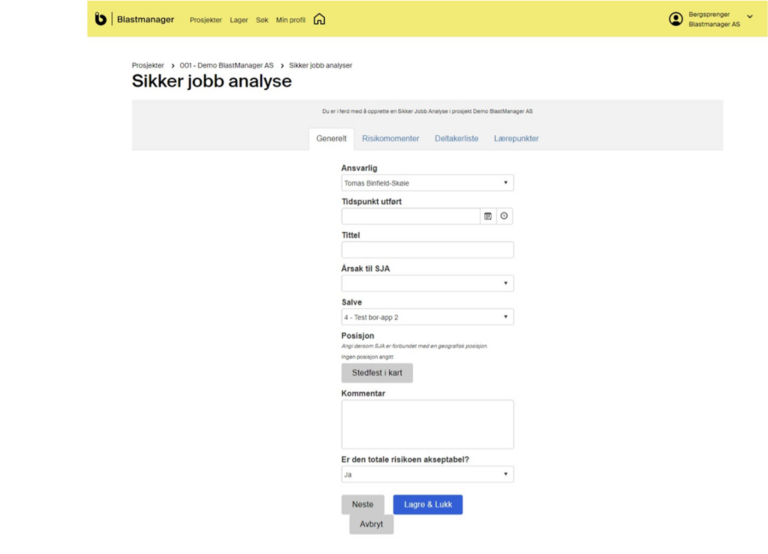Open the Ansvarlig dropdown
The image size is (768, 554).
point(427,183)
